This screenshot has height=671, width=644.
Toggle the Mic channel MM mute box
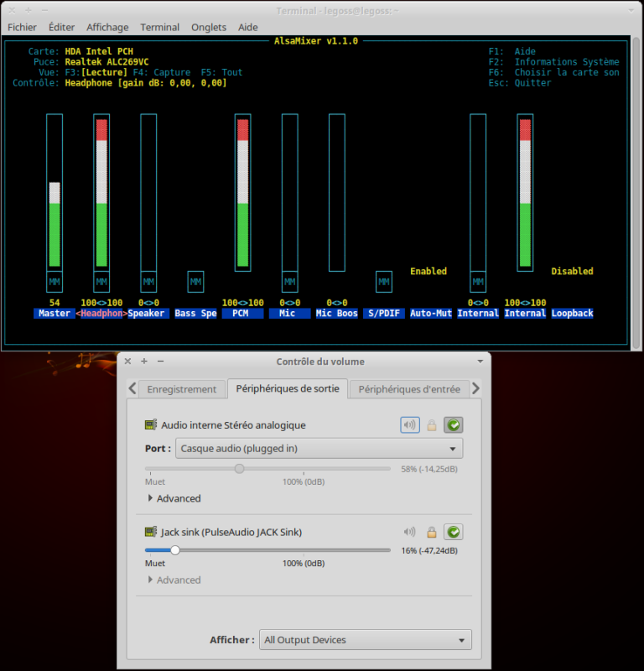tap(289, 282)
